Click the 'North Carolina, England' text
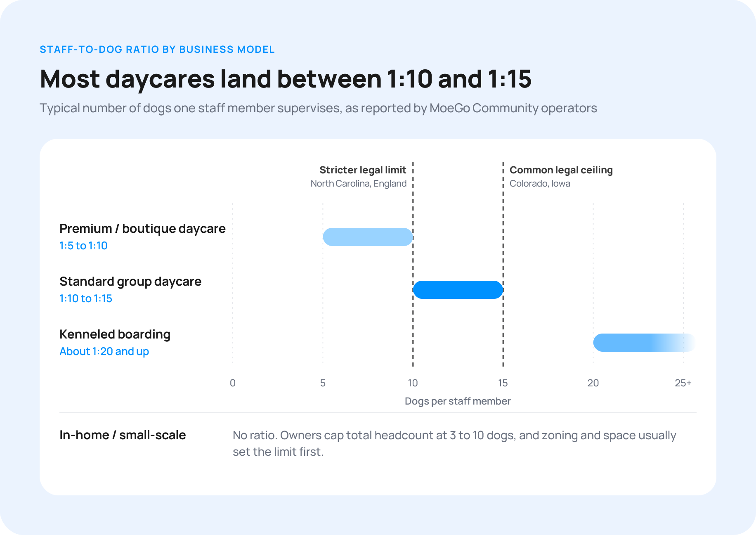Screen dimensions: 756x535 359,184
